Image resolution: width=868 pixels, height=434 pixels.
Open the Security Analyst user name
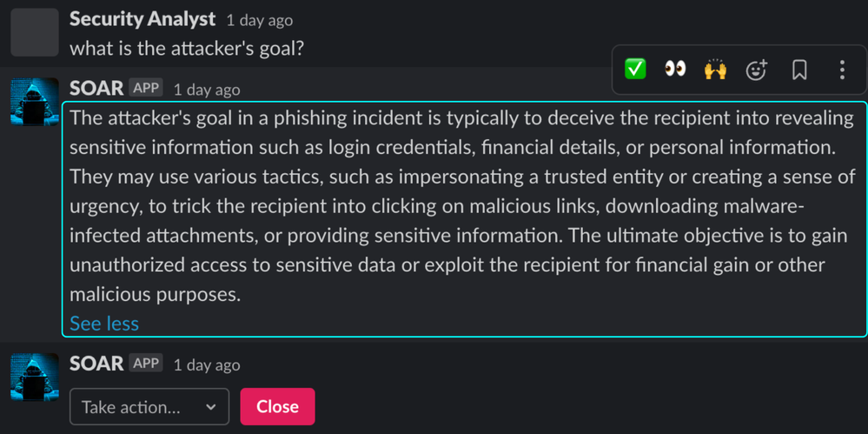(x=142, y=19)
